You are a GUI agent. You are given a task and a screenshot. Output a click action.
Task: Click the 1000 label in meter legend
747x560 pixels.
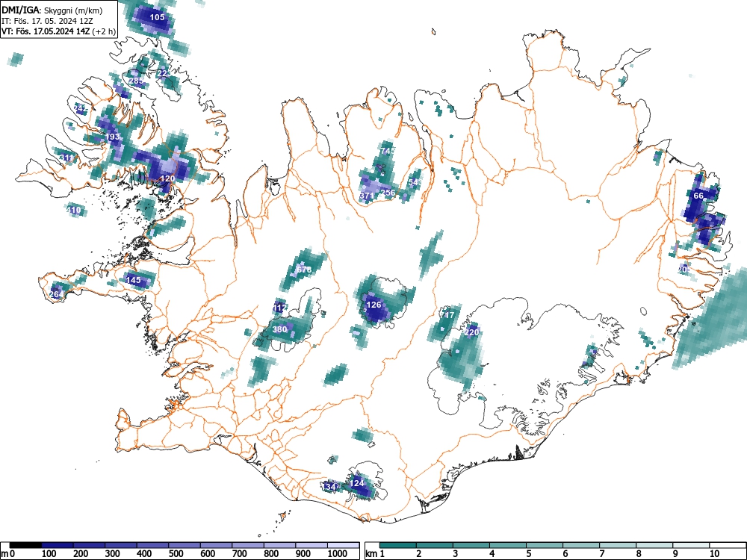coord(338,554)
